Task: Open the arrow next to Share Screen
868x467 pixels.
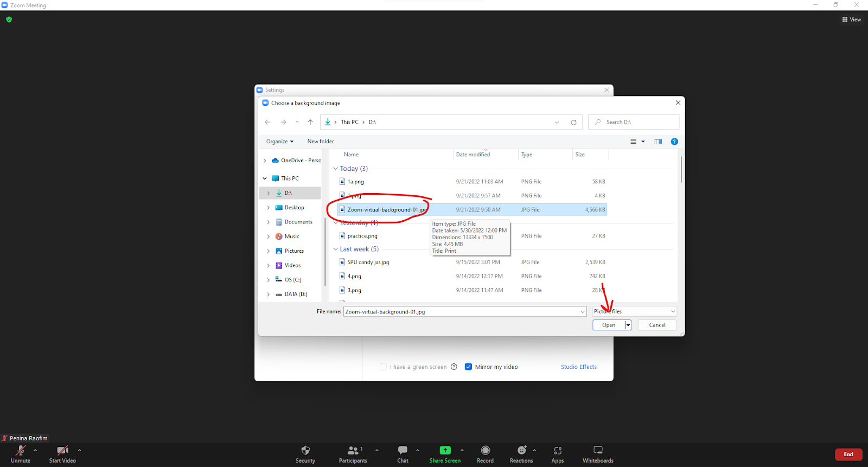Action: pyautogui.click(x=462, y=450)
